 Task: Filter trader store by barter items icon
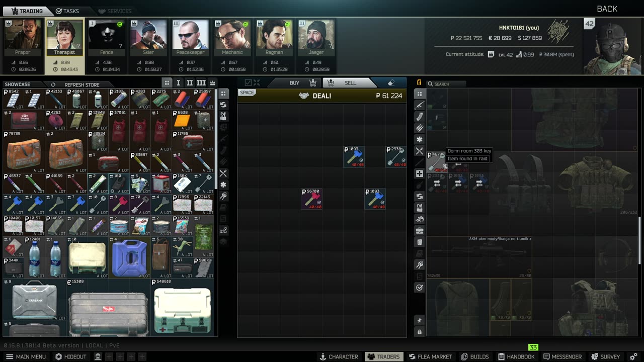223,105
